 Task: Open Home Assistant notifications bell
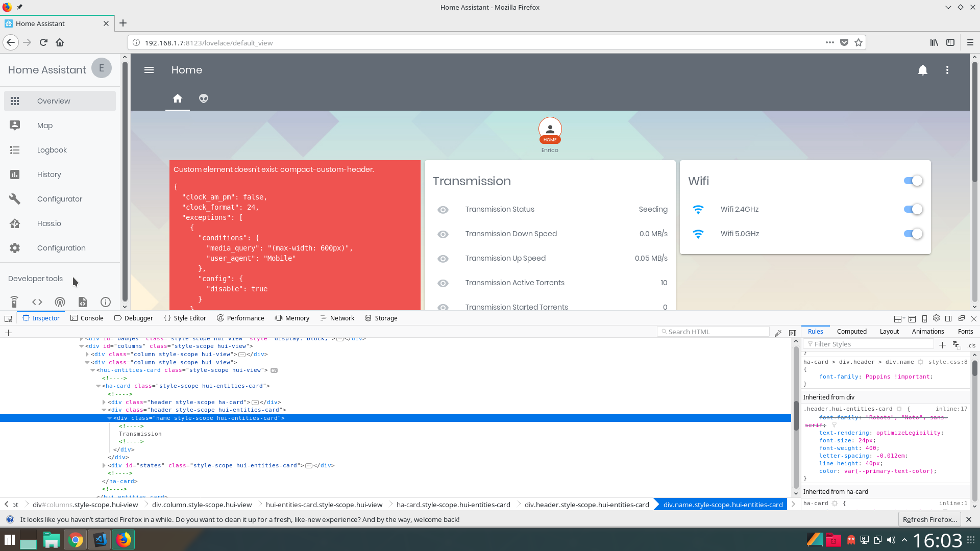922,70
